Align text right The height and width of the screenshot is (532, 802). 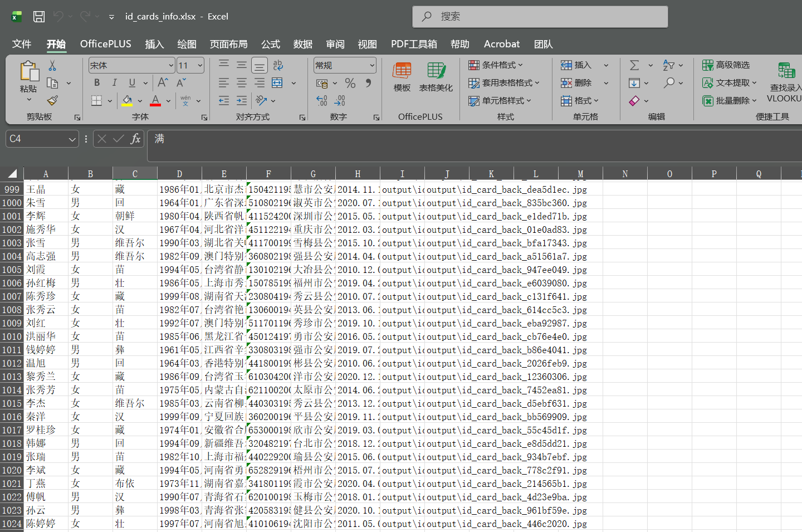[260, 83]
